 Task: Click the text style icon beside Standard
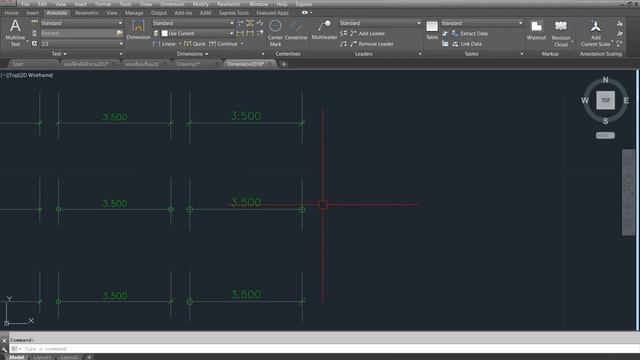click(x=35, y=23)
